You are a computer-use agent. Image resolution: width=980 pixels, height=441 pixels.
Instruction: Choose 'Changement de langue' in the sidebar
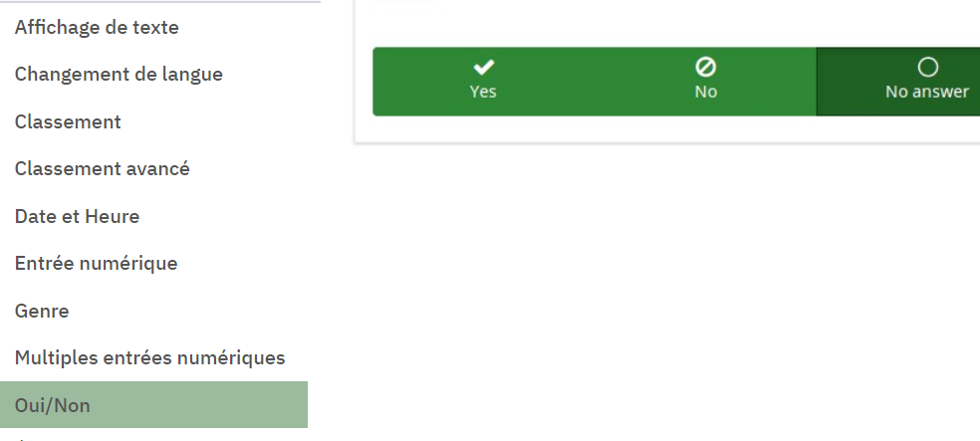click(119, 75)
